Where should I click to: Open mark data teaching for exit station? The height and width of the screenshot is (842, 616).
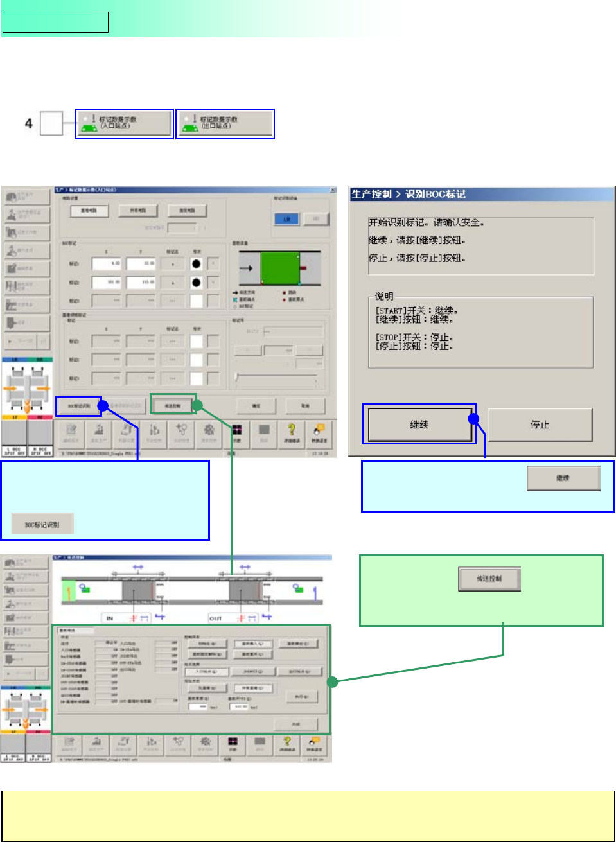(x=225, y=123)
